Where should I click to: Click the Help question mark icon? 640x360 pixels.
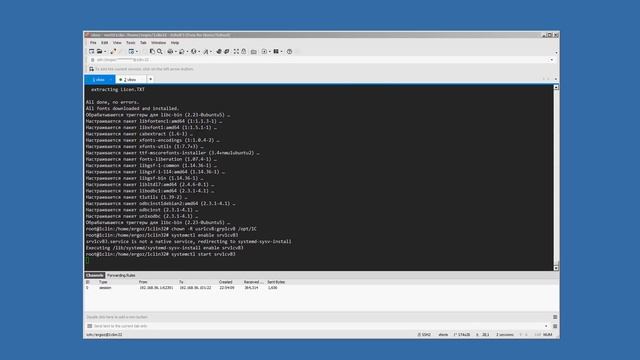pos(289,51)
